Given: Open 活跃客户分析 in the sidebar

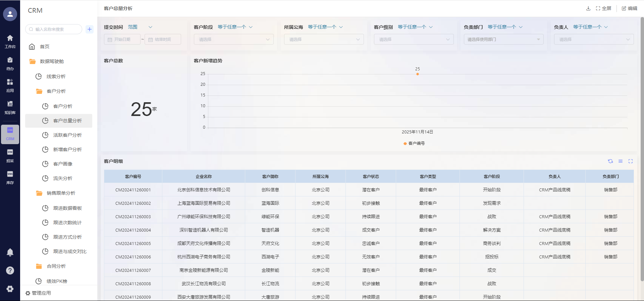Looking at the screenshot, I should point(67,135).
